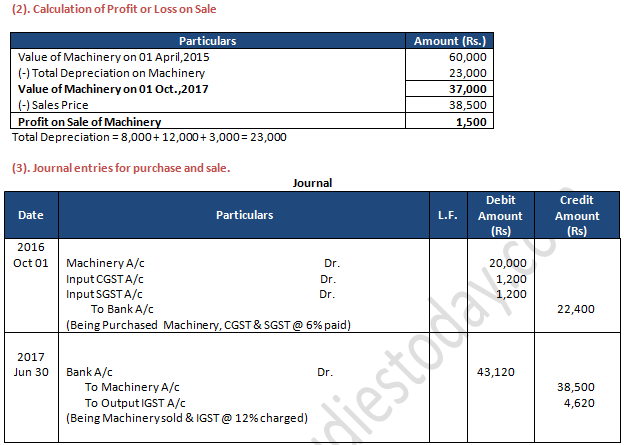Image resolution: width=624 pixels, height=445 pixels.
Task: Select the Amount (Rs.) column header
Action: pyautogui.click(x=449, y=41)
